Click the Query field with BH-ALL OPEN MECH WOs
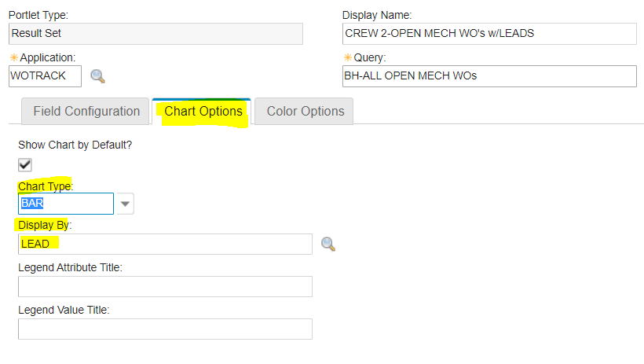This screenshot has width=644, height=364. tap(489, 76)
